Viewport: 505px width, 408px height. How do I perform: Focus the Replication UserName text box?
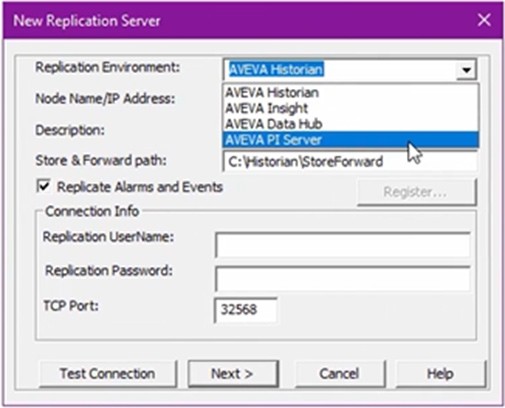(x=343, y=245)
